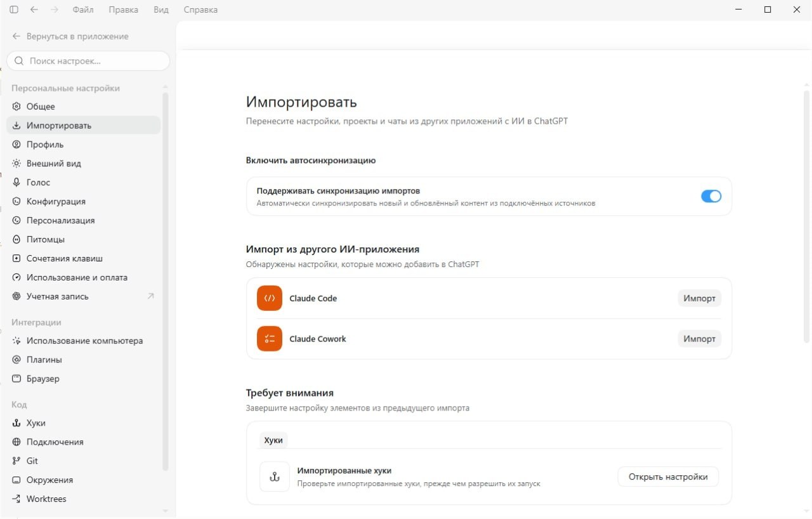
Task: Minimize the settings window
Action: (738, 10)
